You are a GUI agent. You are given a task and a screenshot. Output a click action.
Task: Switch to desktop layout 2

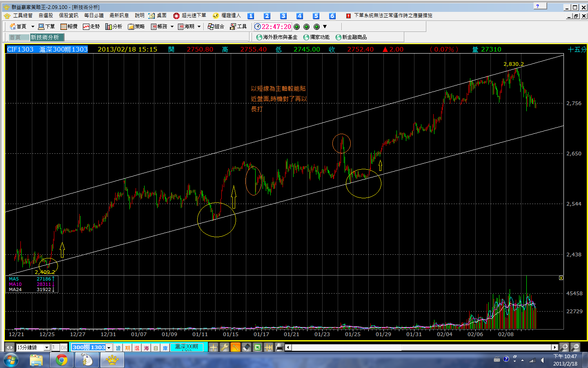(267, 16)
